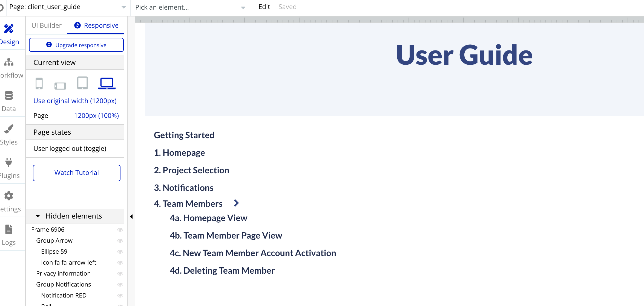Toggle visibility of Group Arrow
This screenshot has height=306, width=644.
[x=120, y=241]
